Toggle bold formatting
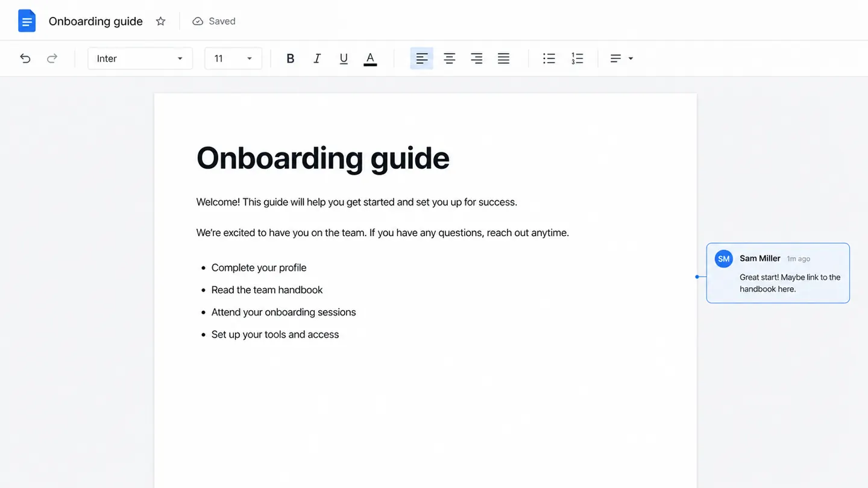Image resolution: width=868 pixels, height=488 pixels. 290,58
